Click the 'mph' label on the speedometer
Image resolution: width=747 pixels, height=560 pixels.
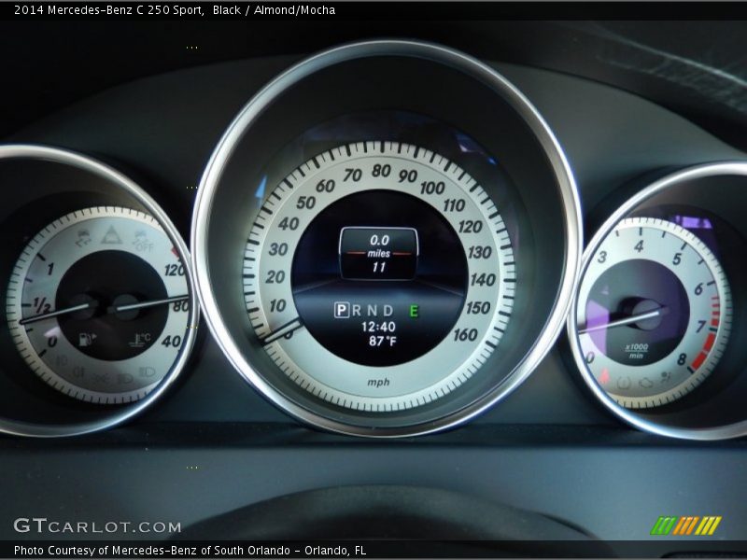tap(378, 382)
